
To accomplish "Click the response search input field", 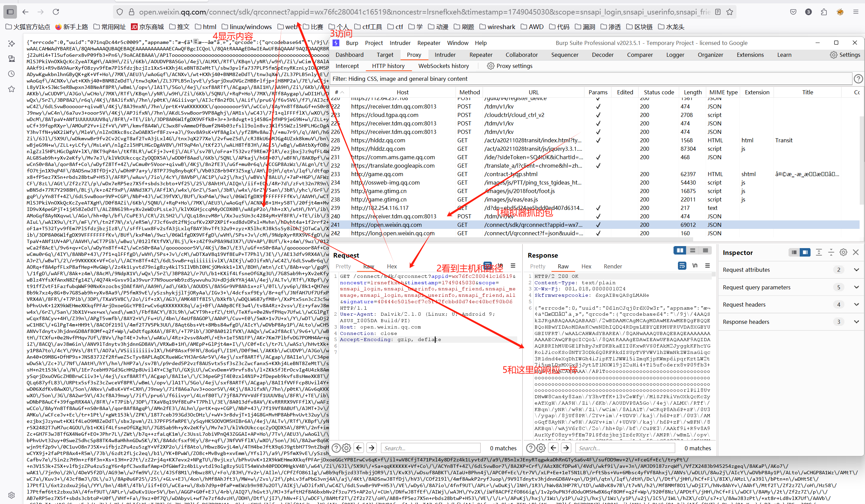I will [x=625, y=448].
